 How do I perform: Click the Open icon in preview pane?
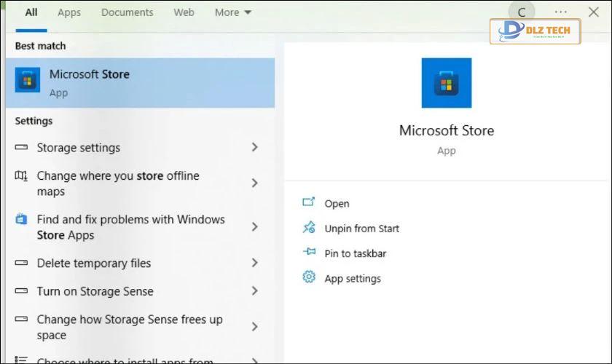click(308, 202)
